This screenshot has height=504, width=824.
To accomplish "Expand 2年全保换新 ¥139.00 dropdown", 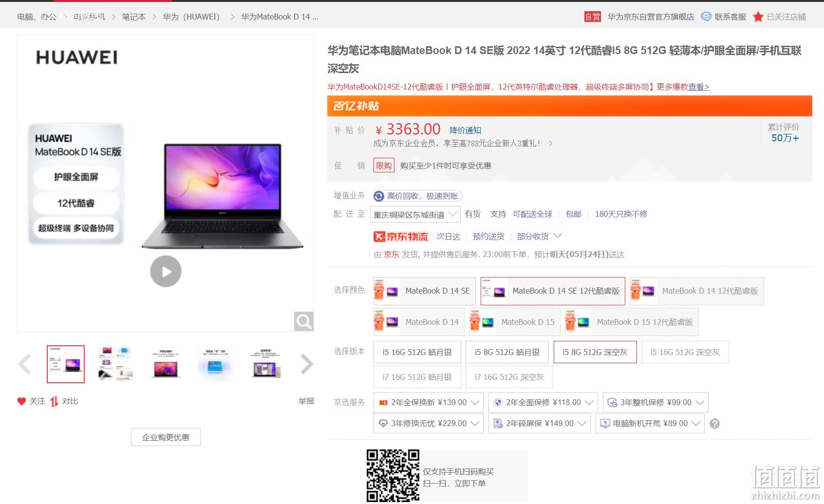I will click(x=475, y=403).
